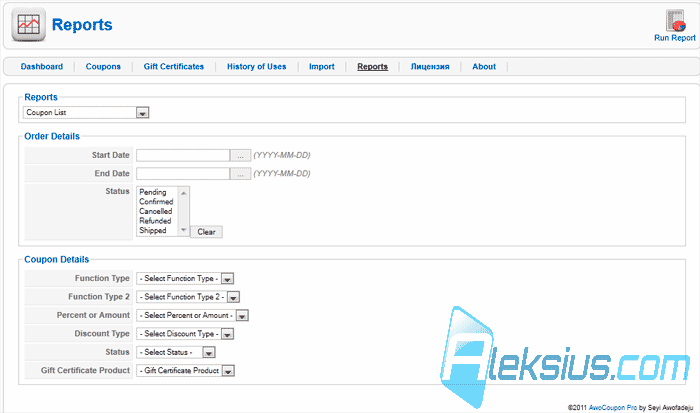Open the Gift Certificates tab
Image resolution: width=700 pixels, height=413 pixels.
174,67
